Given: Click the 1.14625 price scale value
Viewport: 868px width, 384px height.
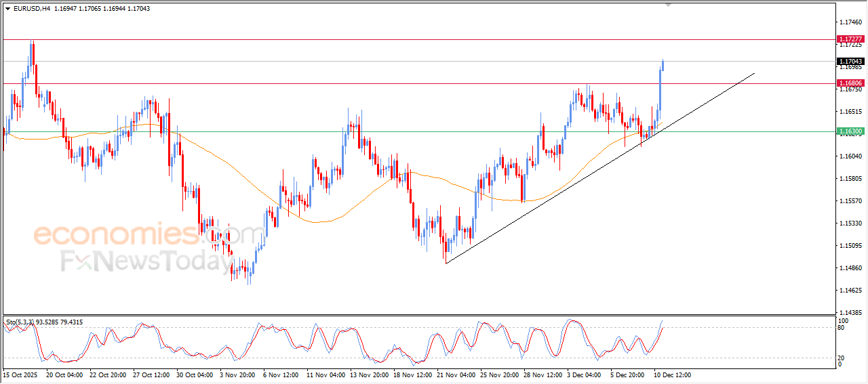Looking at the screenshot, I should (850, 291).
